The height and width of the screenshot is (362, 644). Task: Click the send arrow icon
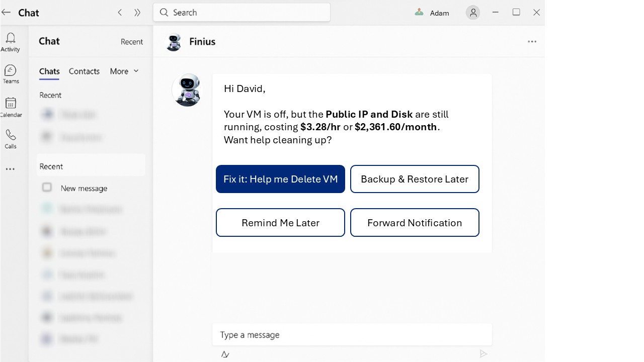point(483,354)
